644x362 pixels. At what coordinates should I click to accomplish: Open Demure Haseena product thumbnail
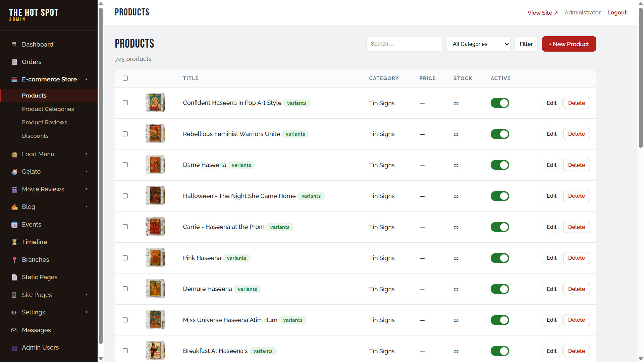pyautogui.click(x=155, y=289)
